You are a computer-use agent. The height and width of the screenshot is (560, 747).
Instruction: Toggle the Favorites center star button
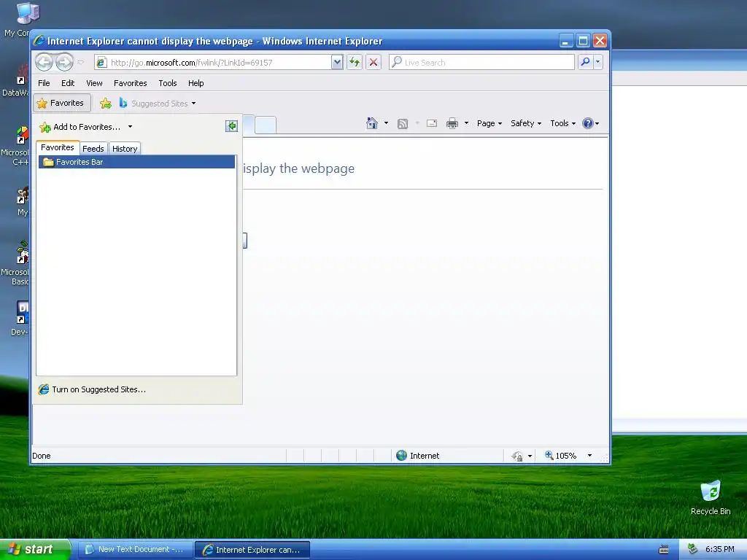tap(61, 103)
